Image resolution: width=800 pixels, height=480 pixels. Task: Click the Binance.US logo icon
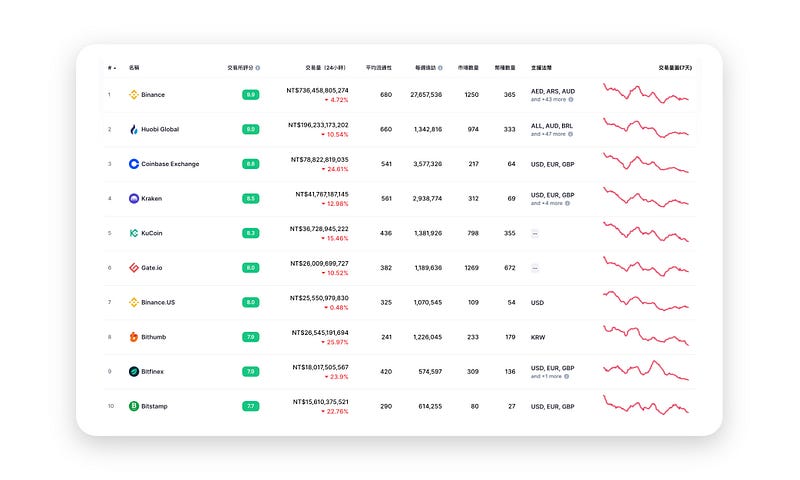[x=134, y=302]
